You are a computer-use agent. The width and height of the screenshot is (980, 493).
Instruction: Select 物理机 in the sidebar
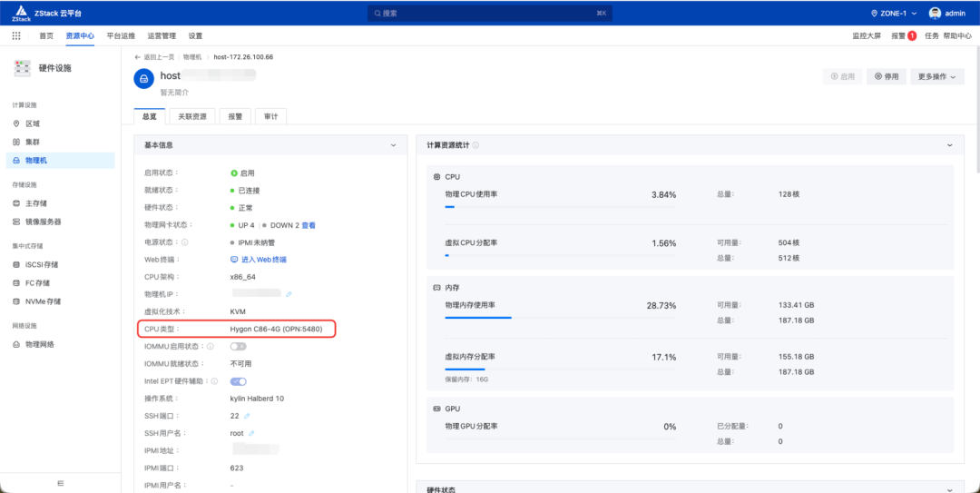click(x=61, y=161)
